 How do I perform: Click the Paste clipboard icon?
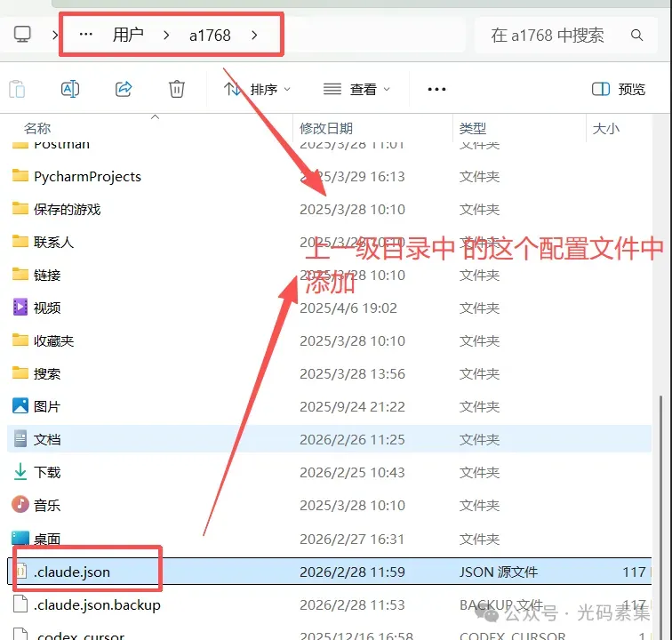17,89
